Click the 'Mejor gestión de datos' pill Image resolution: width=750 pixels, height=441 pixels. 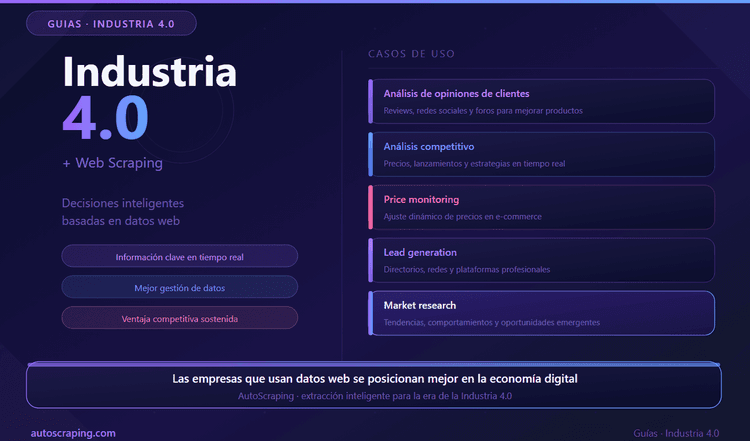[179, 287]
